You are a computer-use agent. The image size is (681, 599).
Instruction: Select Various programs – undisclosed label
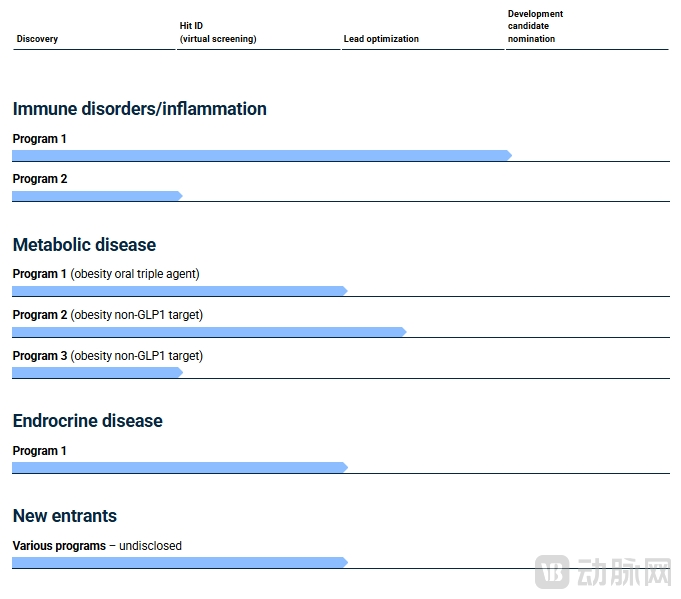click(97, 546)
